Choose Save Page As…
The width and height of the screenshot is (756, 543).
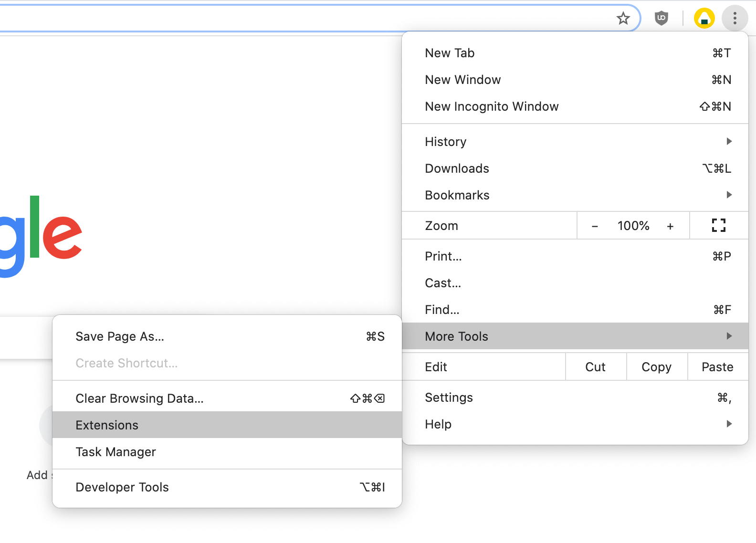click(x=227, y=336)
